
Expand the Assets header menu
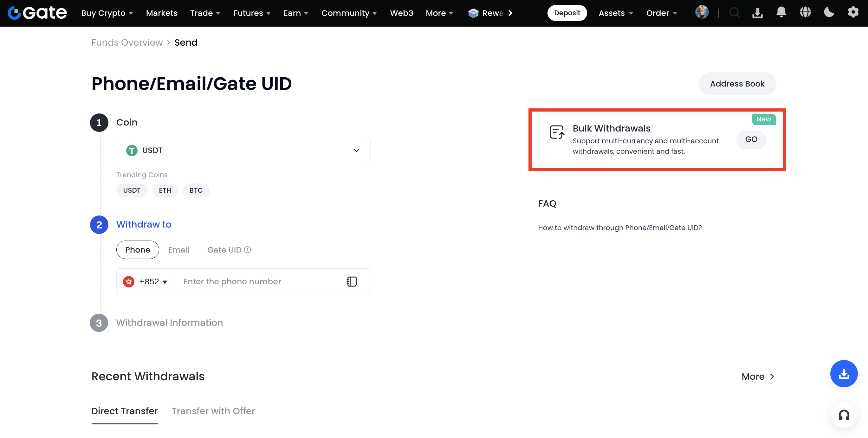[615, 13]
